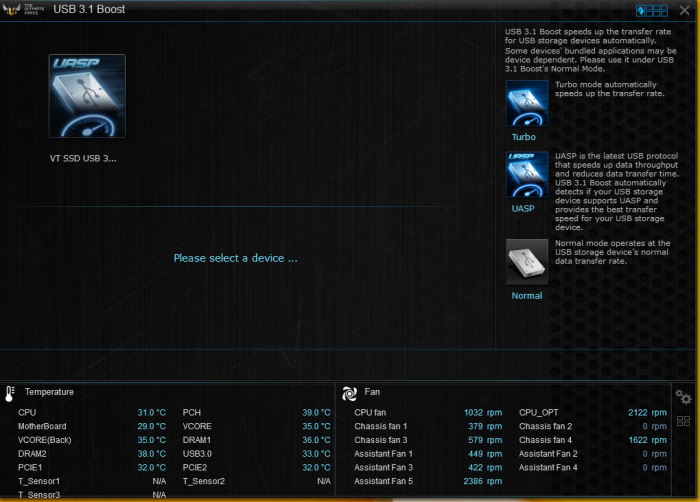Click the Chassis fan 4 1622 rpm value
The width and height of the screenshot is (700, 502).
pos(647,440)
